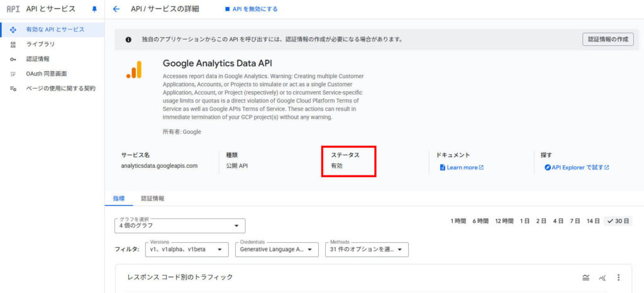Click the ライブラリ sidebar icon
The image size is (644, 293).
(x=13, y=44)
